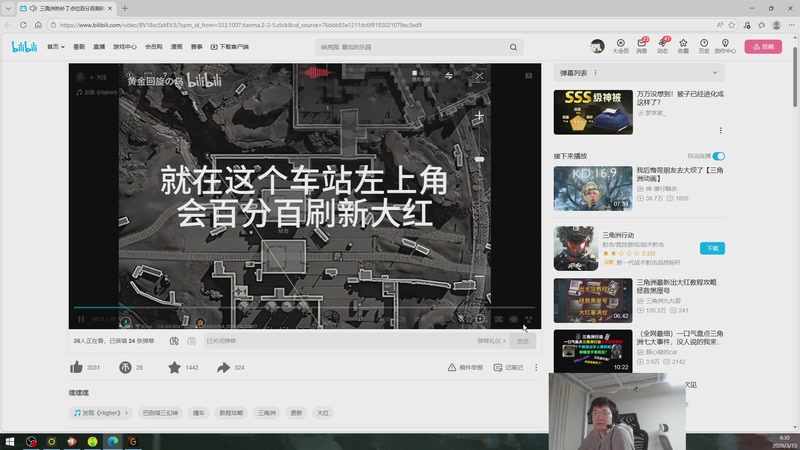Click the search magnifier icon

pyautogui.click(x=513, y=47)
